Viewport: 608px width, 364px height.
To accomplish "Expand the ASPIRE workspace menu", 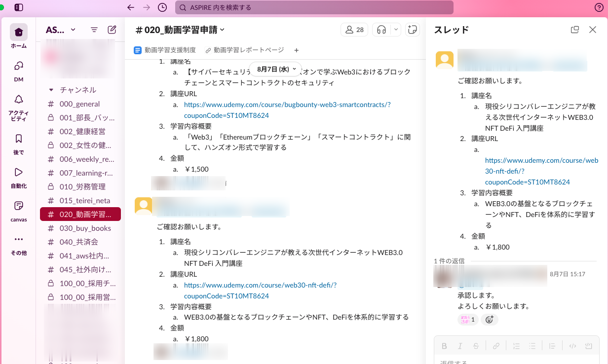I will point(61,30).
